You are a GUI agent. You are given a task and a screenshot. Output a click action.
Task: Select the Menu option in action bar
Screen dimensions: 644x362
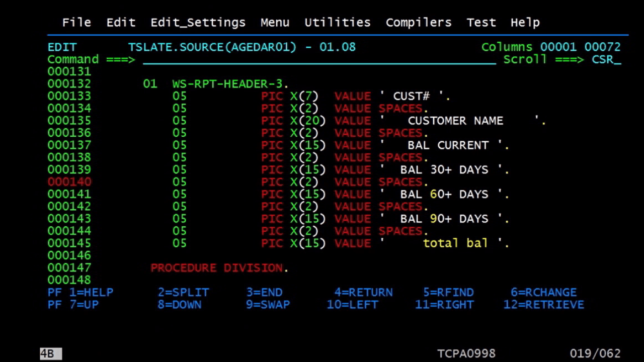(x=275, y=23)
